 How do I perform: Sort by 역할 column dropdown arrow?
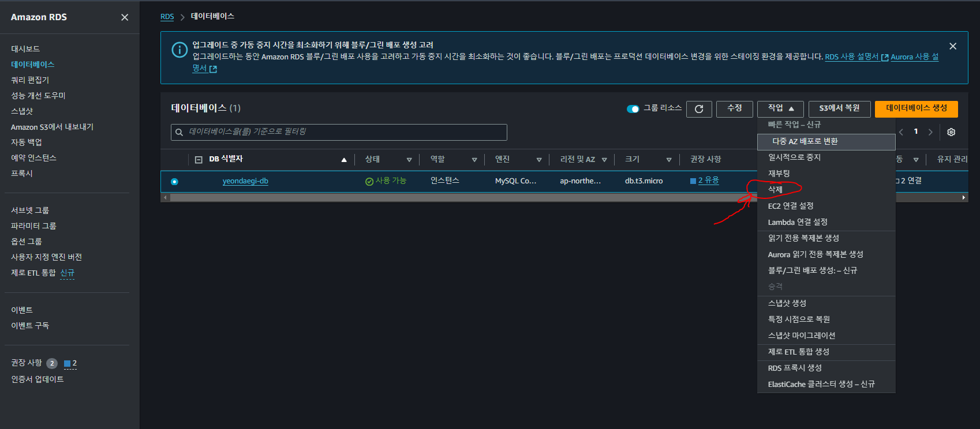click(474, 160)
